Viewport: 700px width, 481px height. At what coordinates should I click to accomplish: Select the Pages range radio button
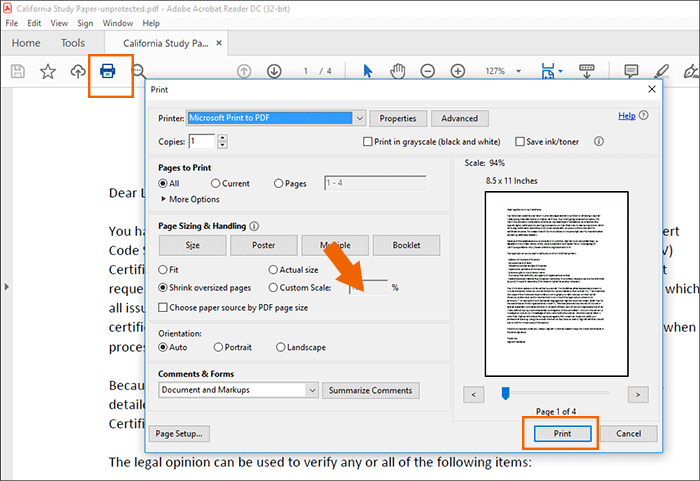coord(279,184)
